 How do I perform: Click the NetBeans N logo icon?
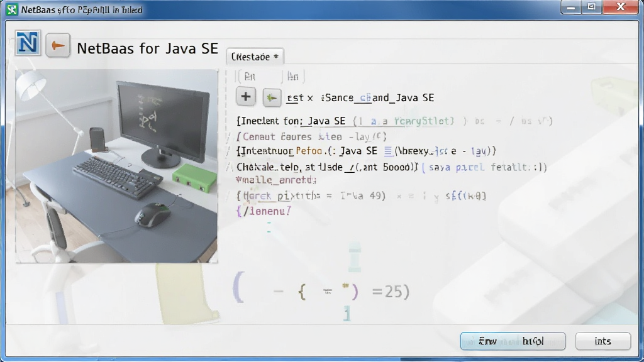click(x=28, y=43)
